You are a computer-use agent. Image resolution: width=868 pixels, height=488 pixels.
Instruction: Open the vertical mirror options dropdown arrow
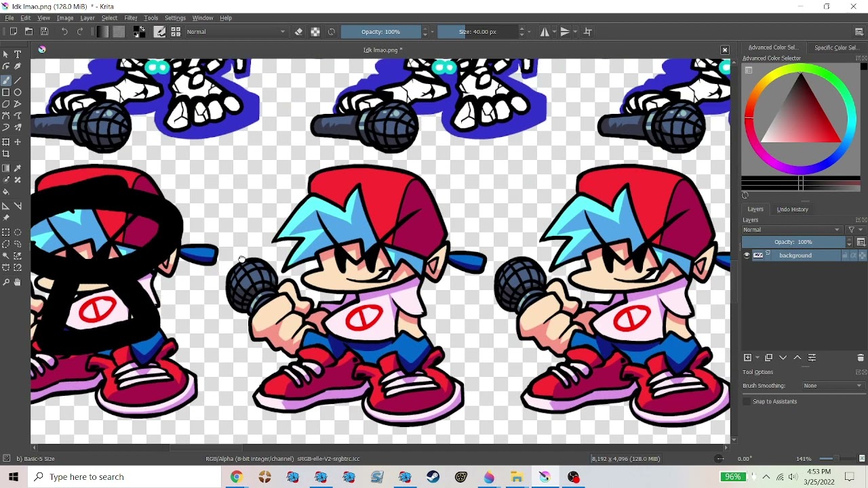tap(575, 32)
